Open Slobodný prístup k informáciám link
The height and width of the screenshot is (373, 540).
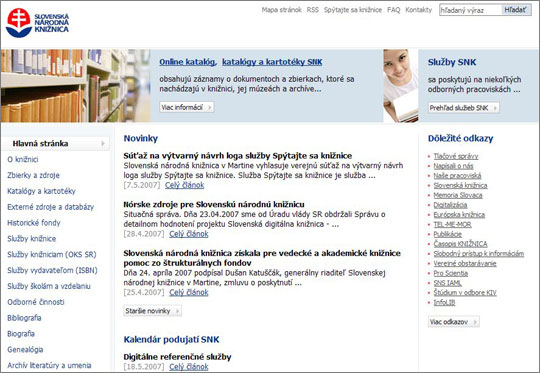(479, 254)
